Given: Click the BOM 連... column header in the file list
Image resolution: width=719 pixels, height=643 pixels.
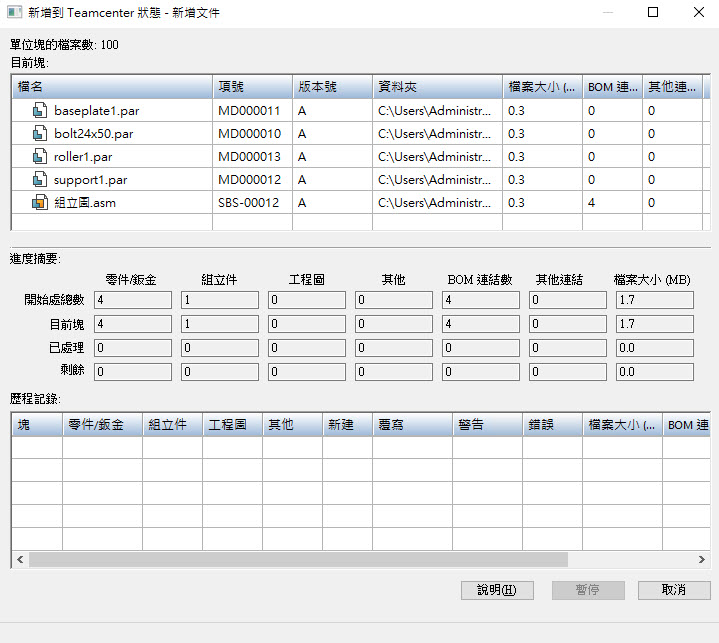Looking at the screenshot, I should 613,87.
